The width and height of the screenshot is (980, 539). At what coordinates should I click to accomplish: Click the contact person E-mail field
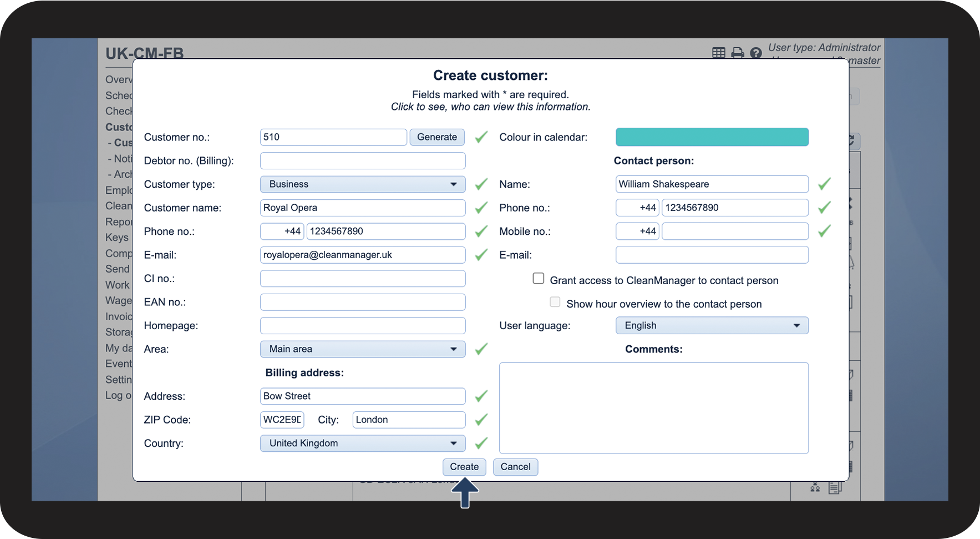712,255
